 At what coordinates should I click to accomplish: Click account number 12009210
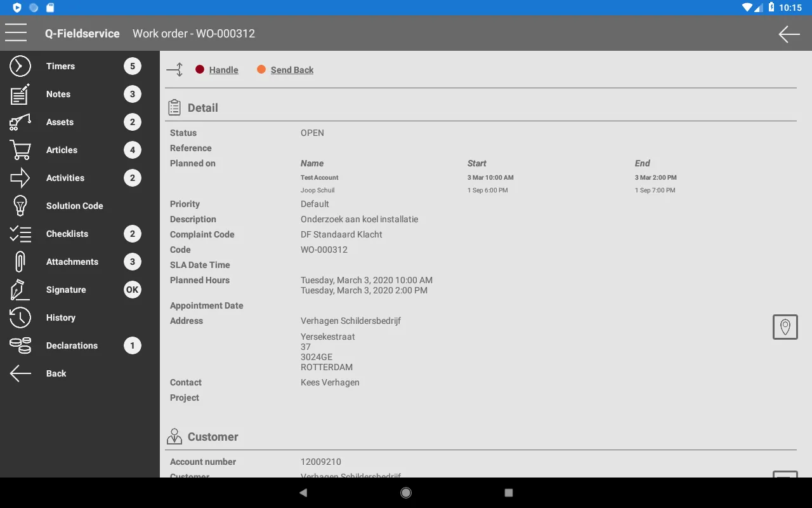tap(321, 462)
